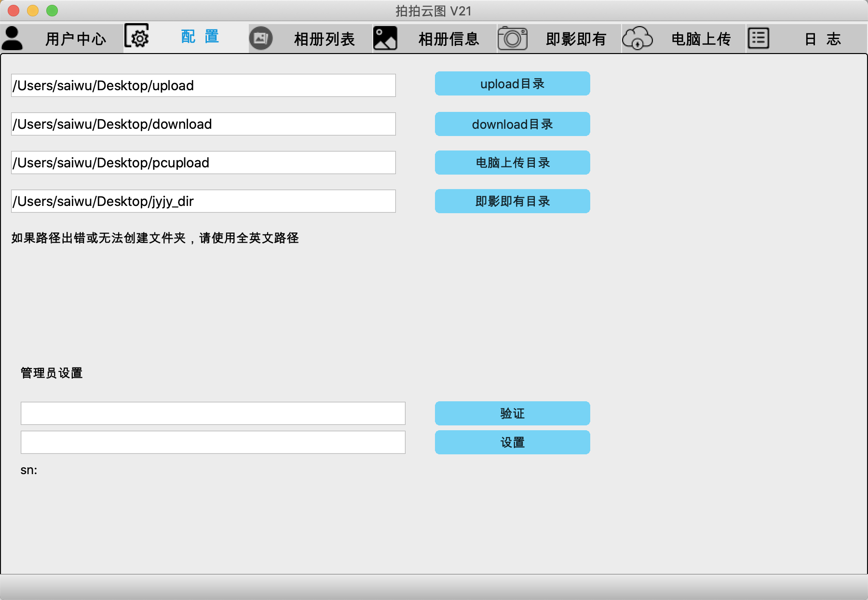Select the gear icon for 配置
Screen dimensions: 868x600
pos(137,38)
